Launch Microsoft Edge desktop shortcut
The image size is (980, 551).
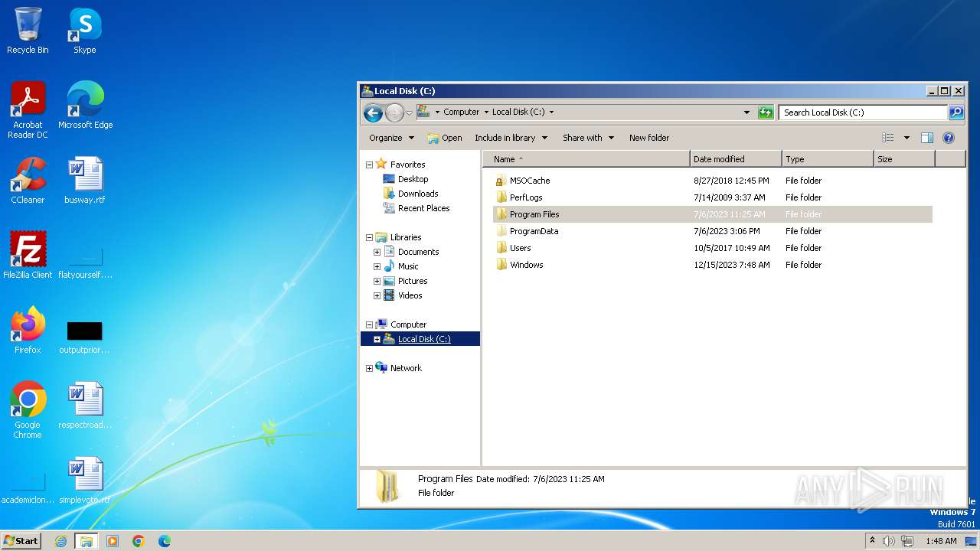click(85, 106)
